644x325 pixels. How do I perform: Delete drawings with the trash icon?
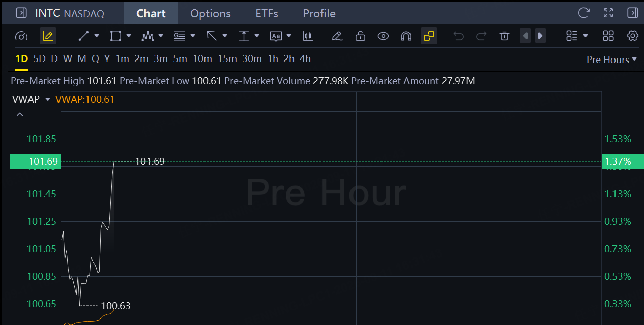point(504,36)
